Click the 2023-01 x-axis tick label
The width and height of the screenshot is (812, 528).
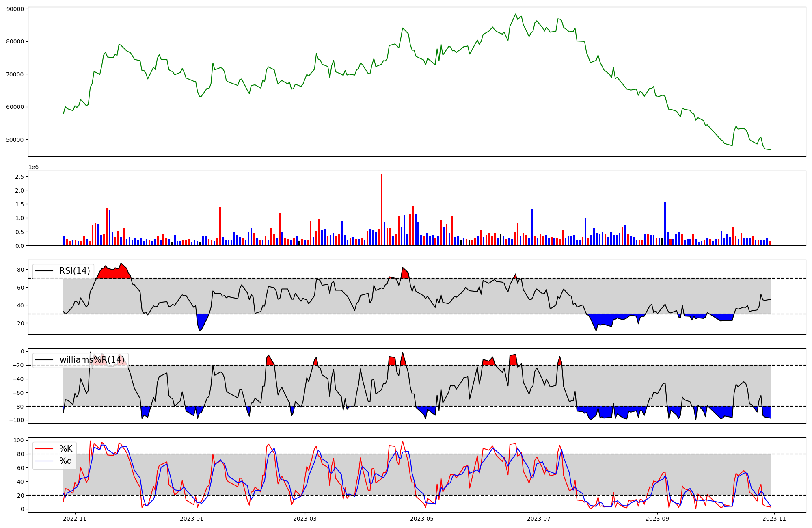[192, 519]
